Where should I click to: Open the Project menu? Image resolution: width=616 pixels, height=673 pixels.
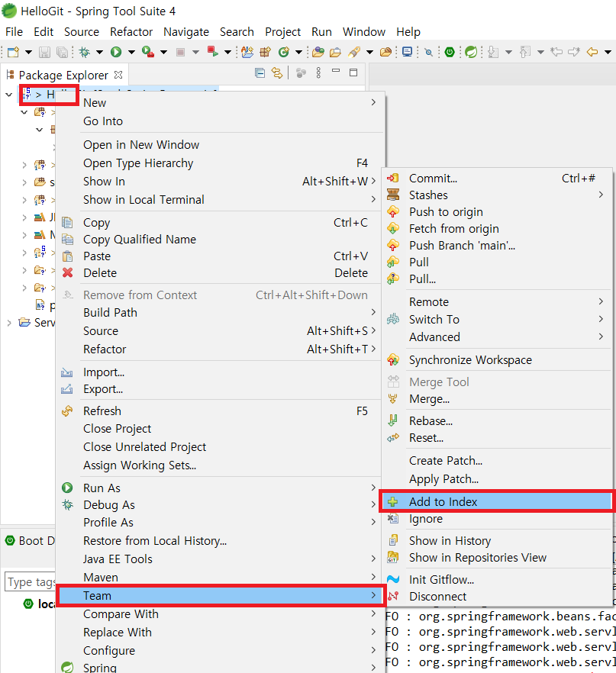pos(282,32)
